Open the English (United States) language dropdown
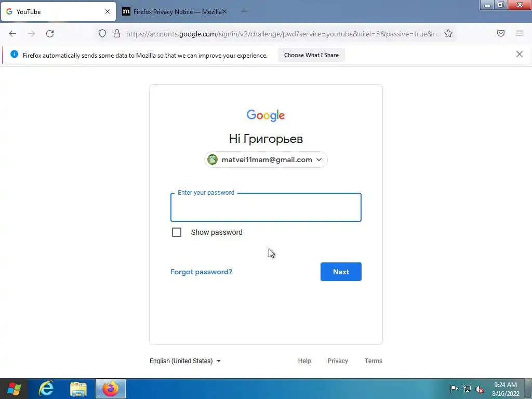The image size is (532, 399). click(x=185, y=361)
